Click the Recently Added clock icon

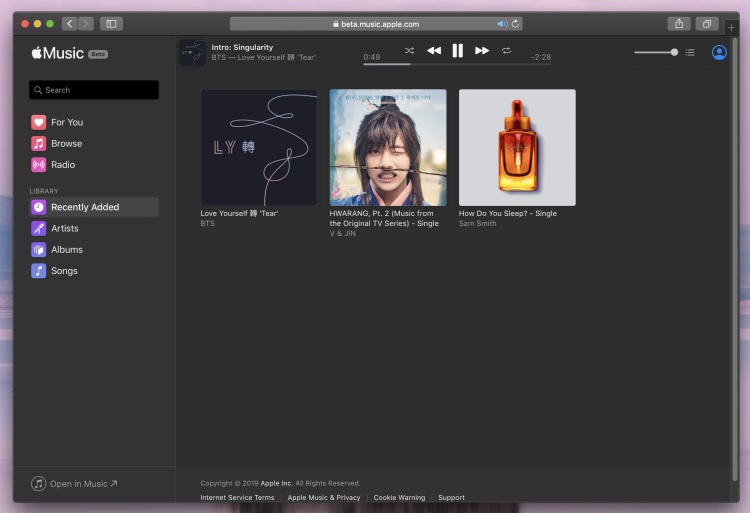pos(39,207)
